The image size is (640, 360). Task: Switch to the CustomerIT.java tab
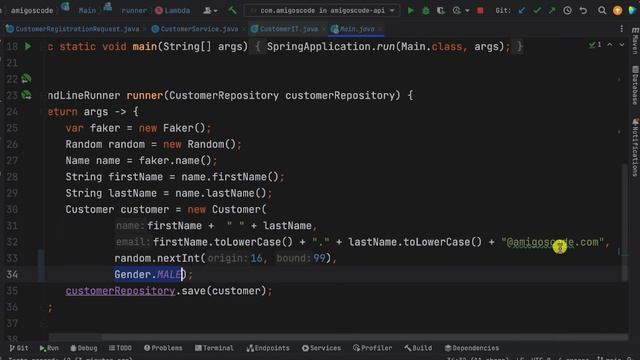[284, 29]
